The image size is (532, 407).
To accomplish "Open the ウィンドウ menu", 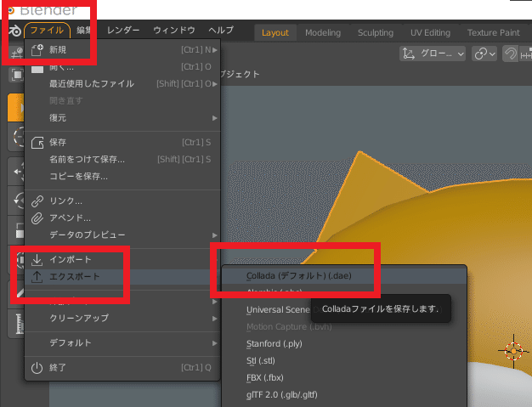I will pyautogui.click(x=174, y=31).
